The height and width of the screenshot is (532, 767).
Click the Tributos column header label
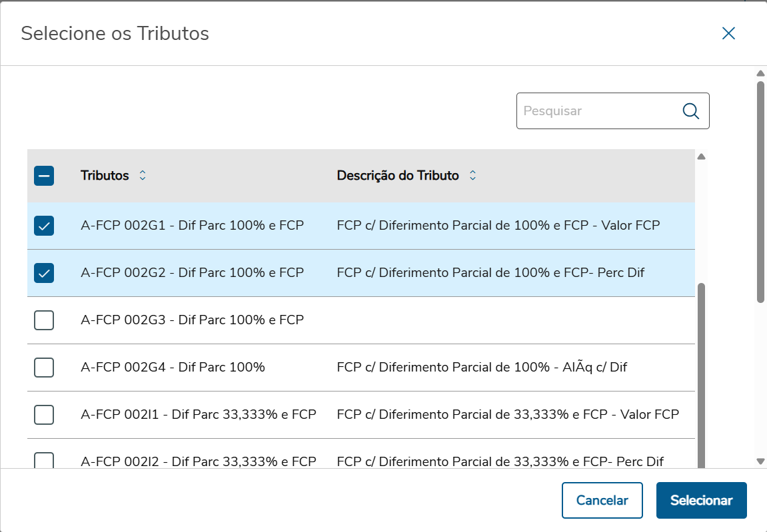(105, 176)
